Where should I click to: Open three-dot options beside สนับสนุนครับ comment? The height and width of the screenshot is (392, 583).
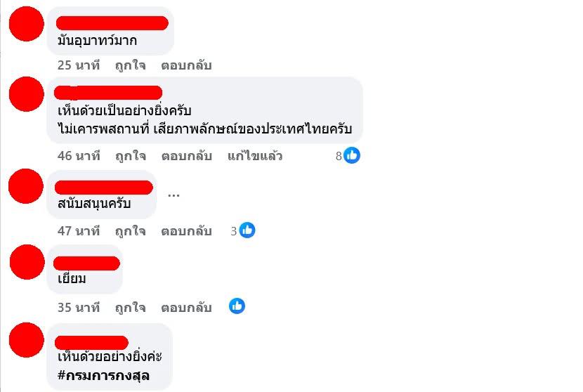point(173,195)
